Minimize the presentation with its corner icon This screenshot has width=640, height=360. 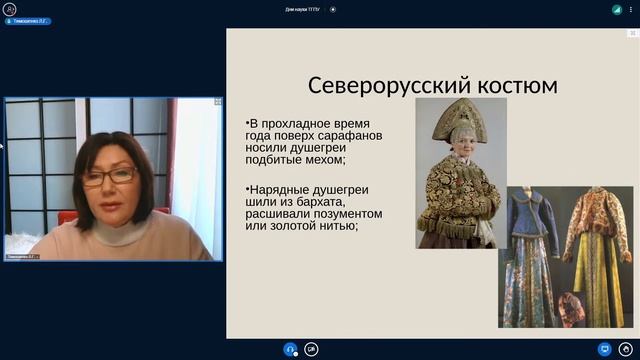(633, 33)
